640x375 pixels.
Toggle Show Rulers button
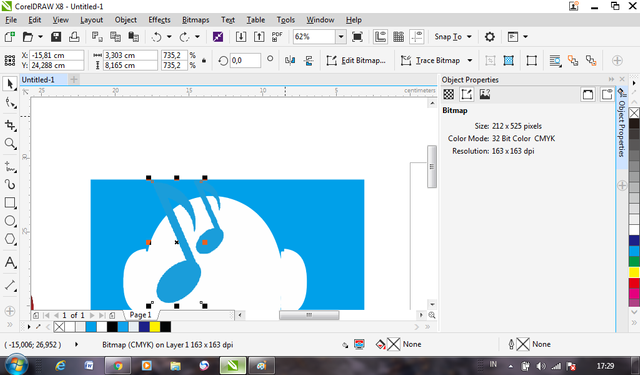(380, 37)
